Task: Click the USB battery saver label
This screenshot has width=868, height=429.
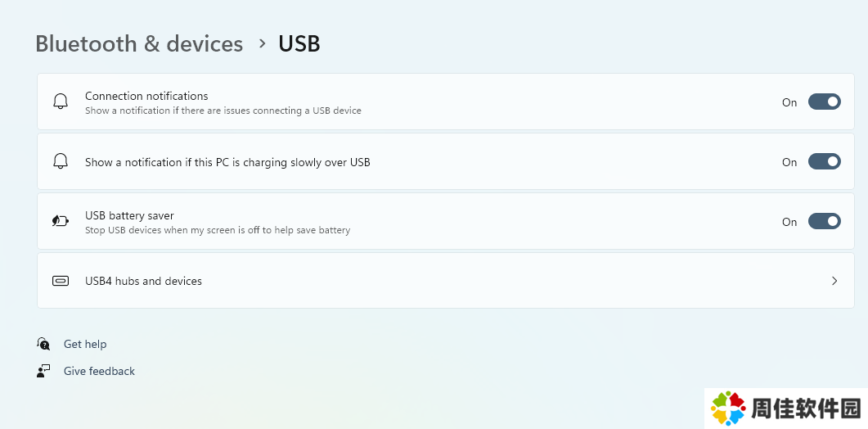Action: coord(129,215)
